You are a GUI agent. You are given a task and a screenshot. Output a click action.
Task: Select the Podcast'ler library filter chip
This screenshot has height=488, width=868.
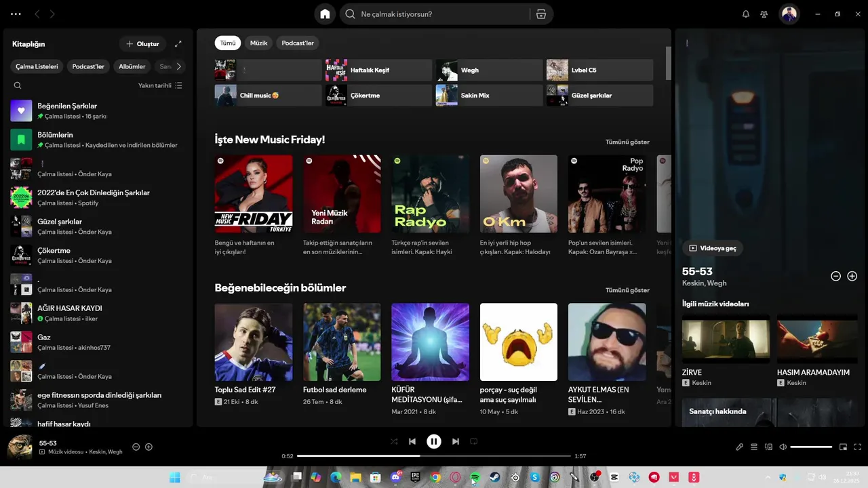pyautogui.click(x=88, y=66)
